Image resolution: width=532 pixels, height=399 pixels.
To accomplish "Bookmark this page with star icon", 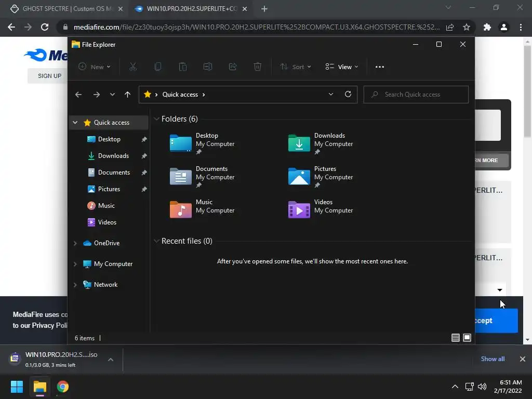I will (x=467, y=27).
